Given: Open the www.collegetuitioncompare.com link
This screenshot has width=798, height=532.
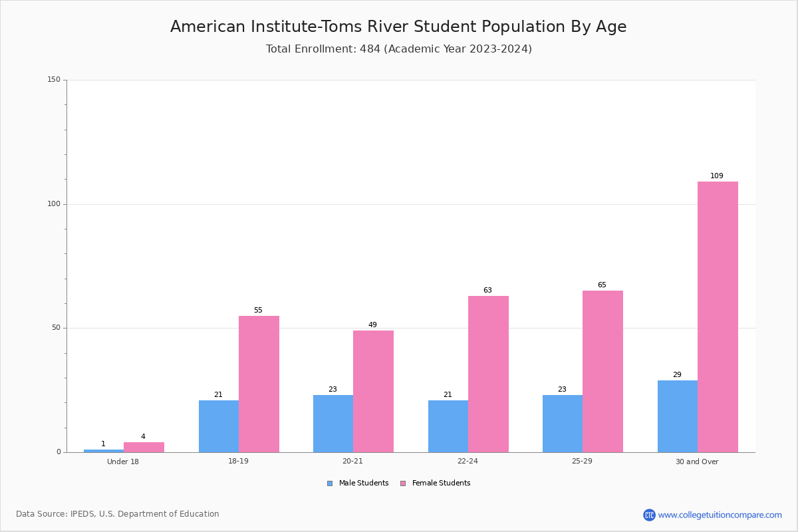Looking at the screenshot, I should pos(720,515).
